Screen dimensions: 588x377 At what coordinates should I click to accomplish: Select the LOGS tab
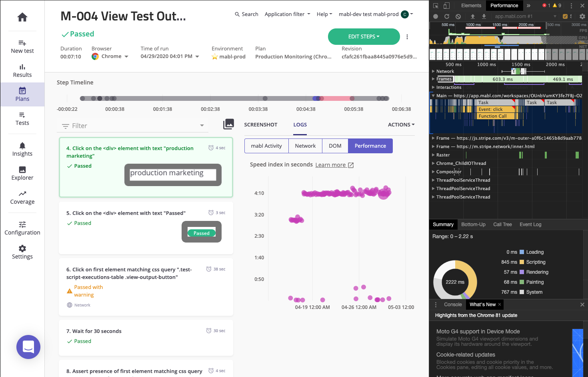(300, 125)
